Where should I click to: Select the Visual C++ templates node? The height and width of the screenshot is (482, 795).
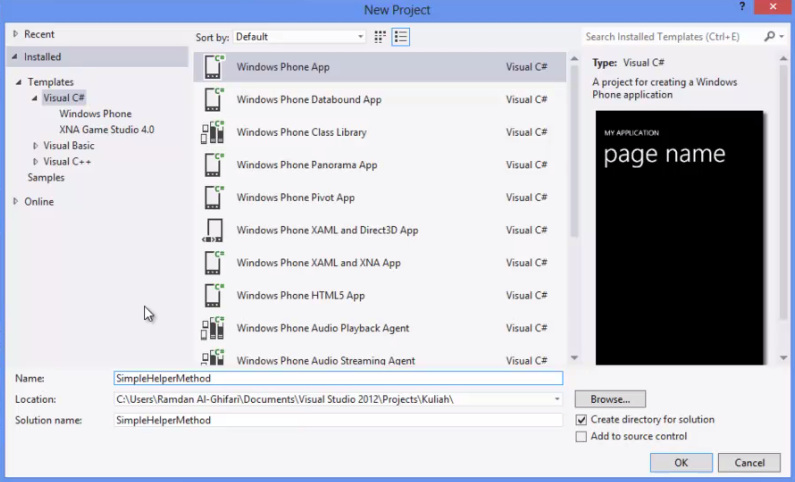[x=67, y=162]
